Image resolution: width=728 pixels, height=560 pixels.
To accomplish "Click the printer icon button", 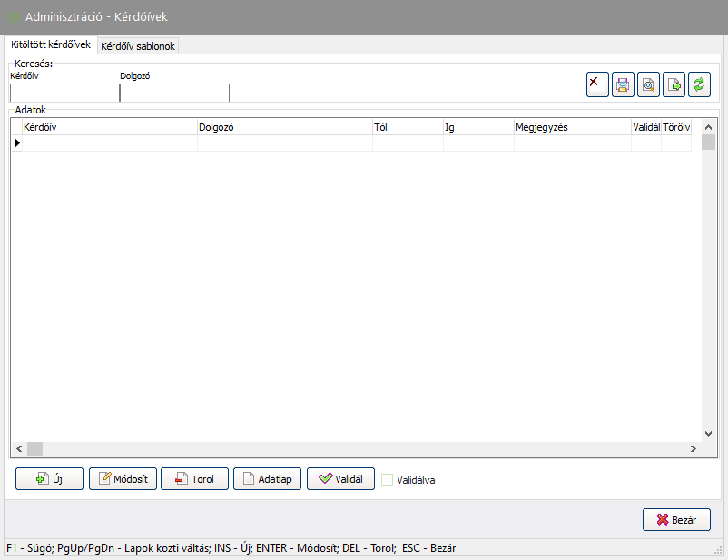I will (623, 84).
